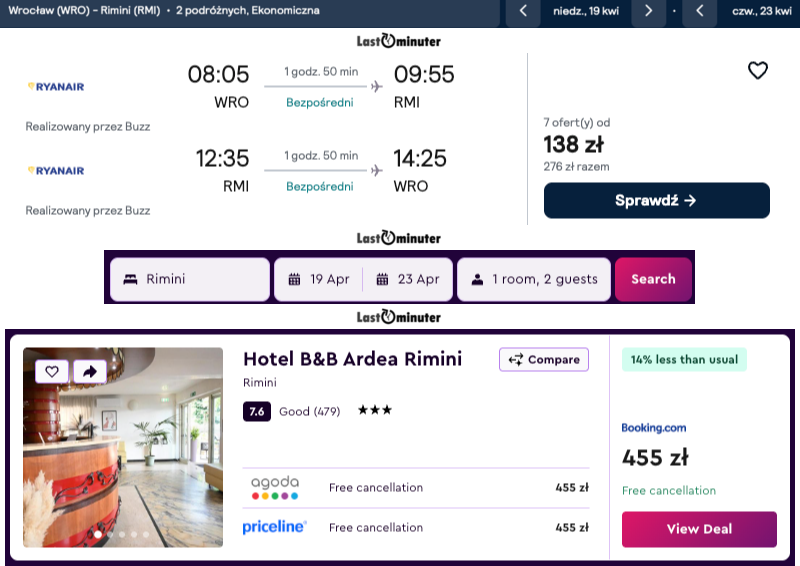The width and height of the screenshot is (800, 566).
Task: Click the hotel lobby photo
Action: point(123,460)
